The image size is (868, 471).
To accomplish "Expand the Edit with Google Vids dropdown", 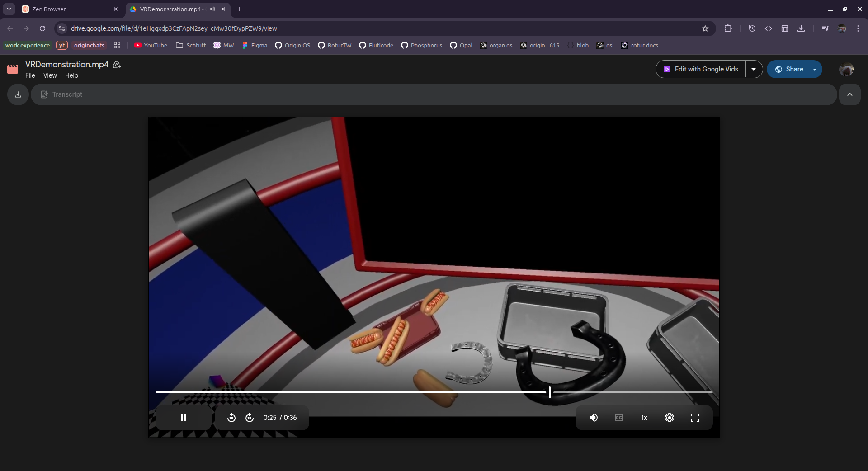I will click(754, 69).
